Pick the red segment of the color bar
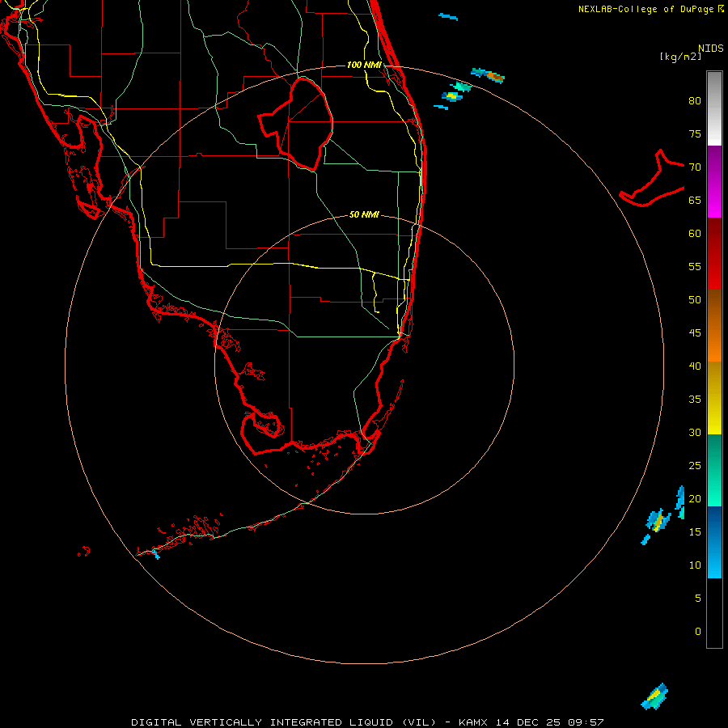 714,253
